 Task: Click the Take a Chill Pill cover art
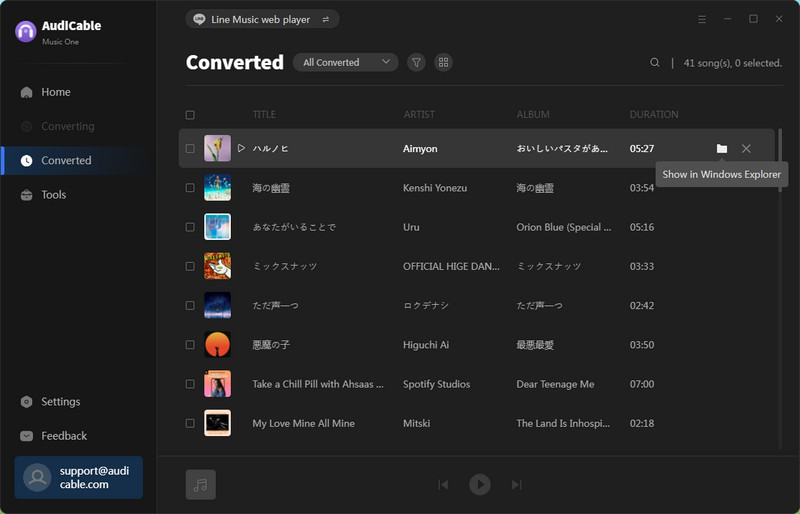click(217, 384)
